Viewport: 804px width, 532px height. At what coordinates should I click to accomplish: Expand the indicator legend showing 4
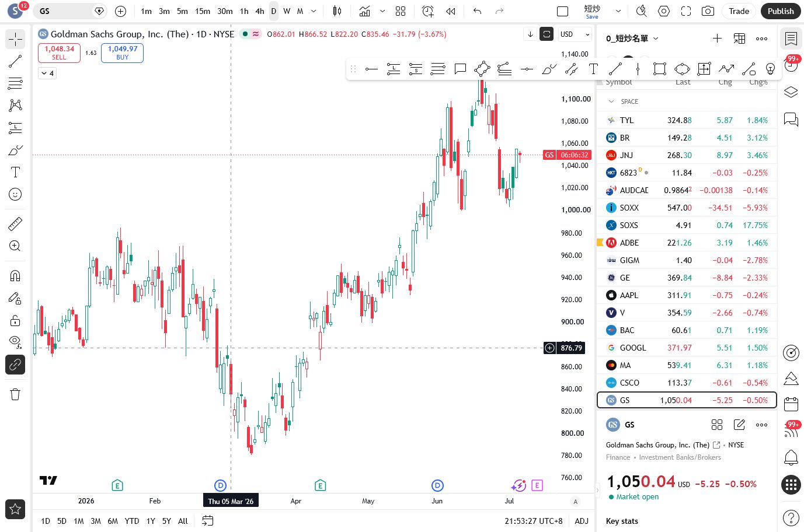pos(47,73)
